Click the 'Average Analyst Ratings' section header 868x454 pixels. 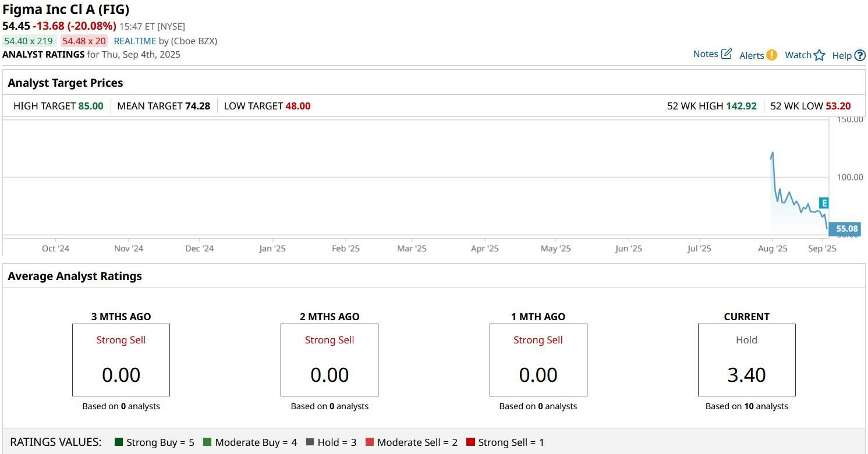(75, 276)
